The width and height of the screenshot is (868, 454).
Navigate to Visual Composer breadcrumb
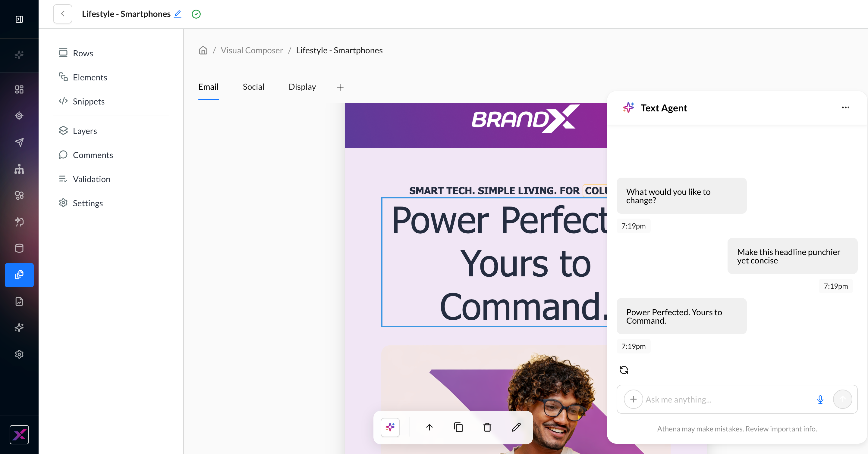coord(252,50)
